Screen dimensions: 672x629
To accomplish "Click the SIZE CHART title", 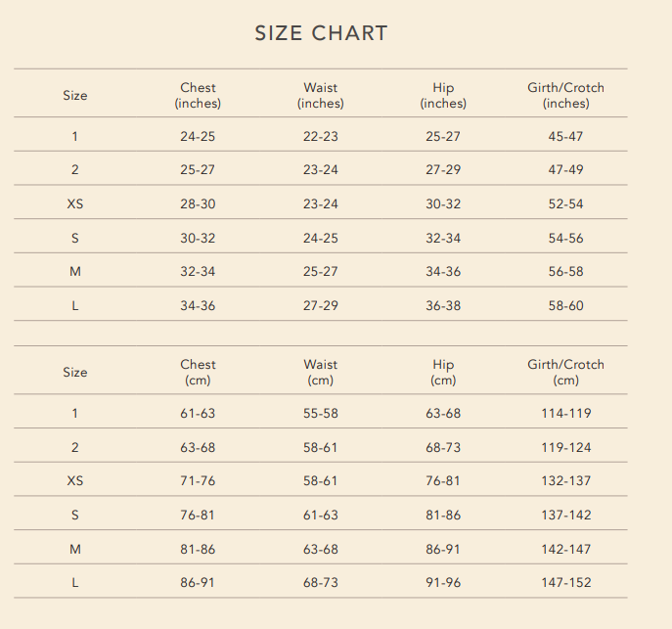I will 321,33.
